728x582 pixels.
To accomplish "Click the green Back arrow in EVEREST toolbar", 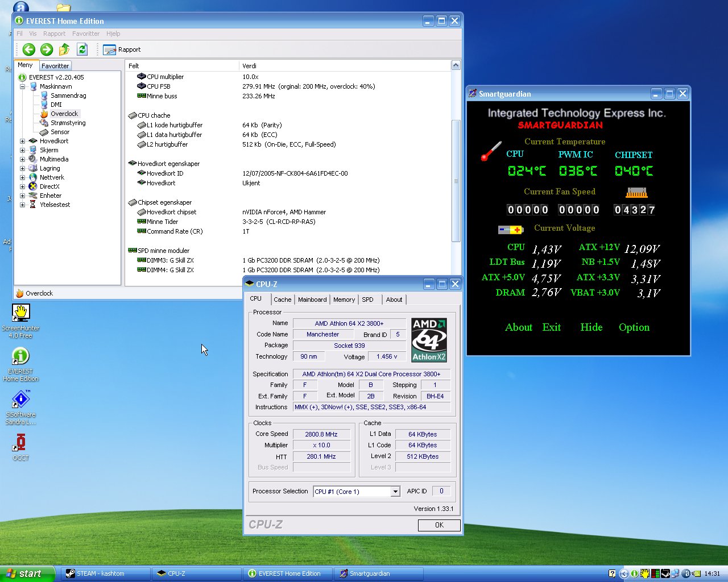I will (29, 49).
